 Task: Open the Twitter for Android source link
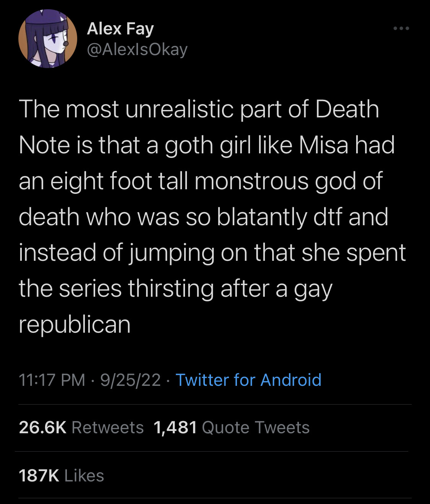click(x=248, y=380)
